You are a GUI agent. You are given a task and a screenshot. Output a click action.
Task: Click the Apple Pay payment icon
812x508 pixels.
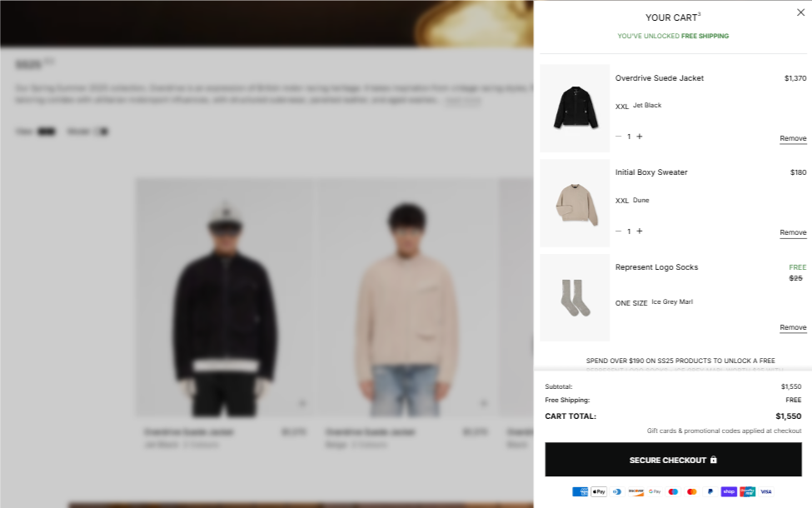click(x=599, y=492)
